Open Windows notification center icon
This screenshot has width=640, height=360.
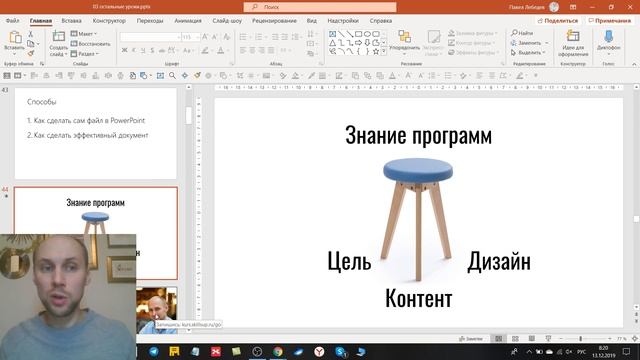tap(627, 351)
